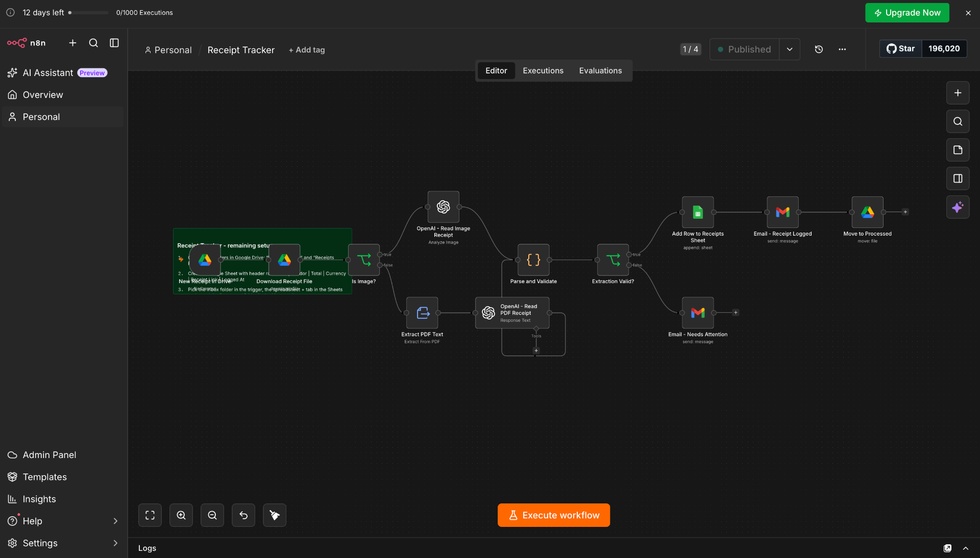The height and width of the screenshot is (558, 980).
Task: Switch to the Executions tab
Action: [543, 70]
